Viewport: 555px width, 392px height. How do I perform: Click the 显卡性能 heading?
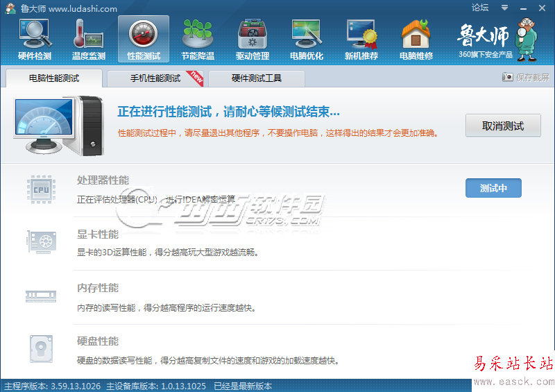coord(98,234)
